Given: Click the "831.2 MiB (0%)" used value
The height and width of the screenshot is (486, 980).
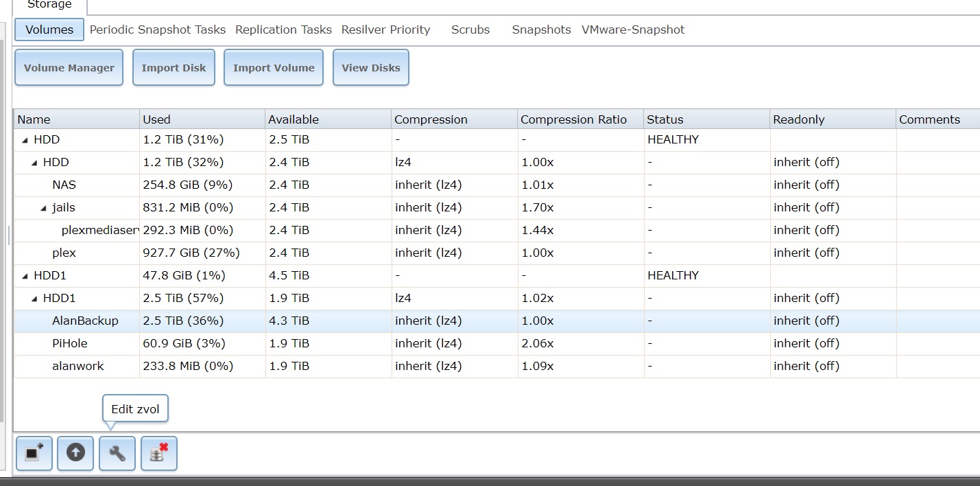Looking at the screenshot, I should [188, 207].
